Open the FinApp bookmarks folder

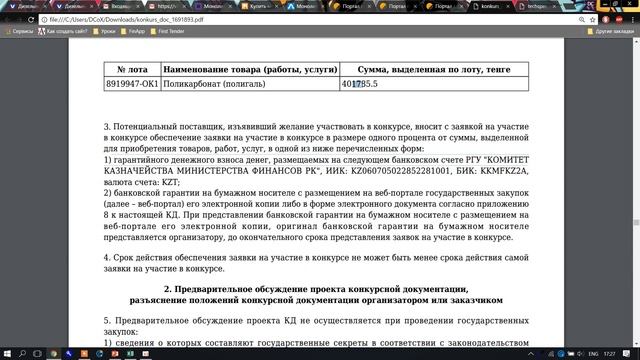[133, 31]
